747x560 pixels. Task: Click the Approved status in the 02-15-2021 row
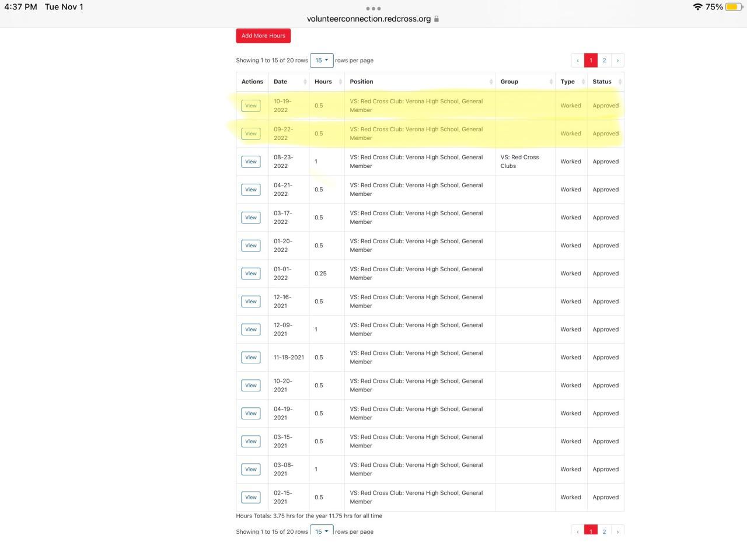coord(606,498)
